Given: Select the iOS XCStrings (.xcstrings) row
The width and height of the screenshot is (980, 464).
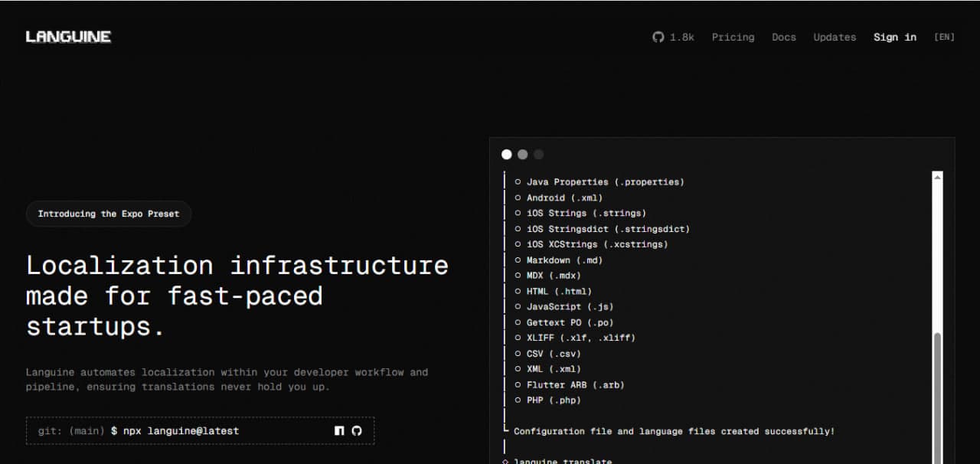Looking at the screenshot, I should point(591,244).
